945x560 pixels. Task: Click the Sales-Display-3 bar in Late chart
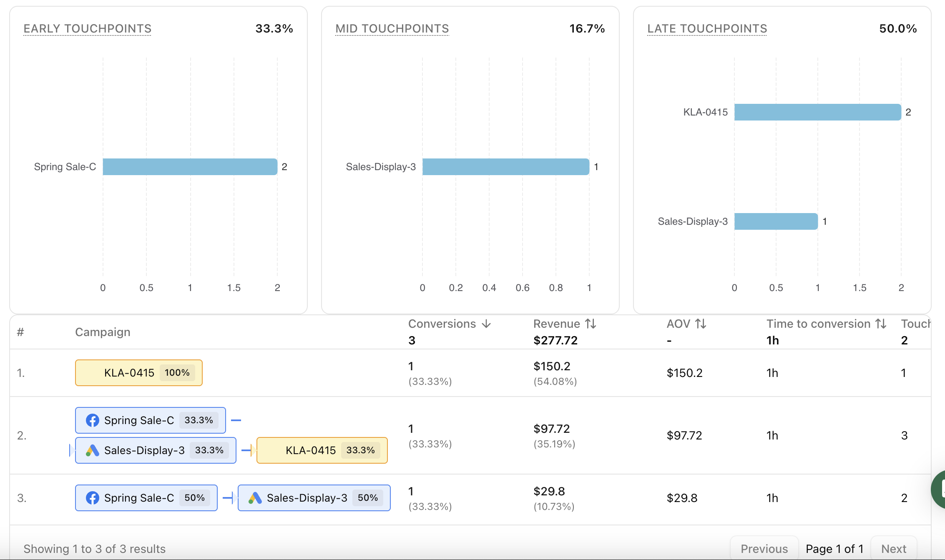776,221
